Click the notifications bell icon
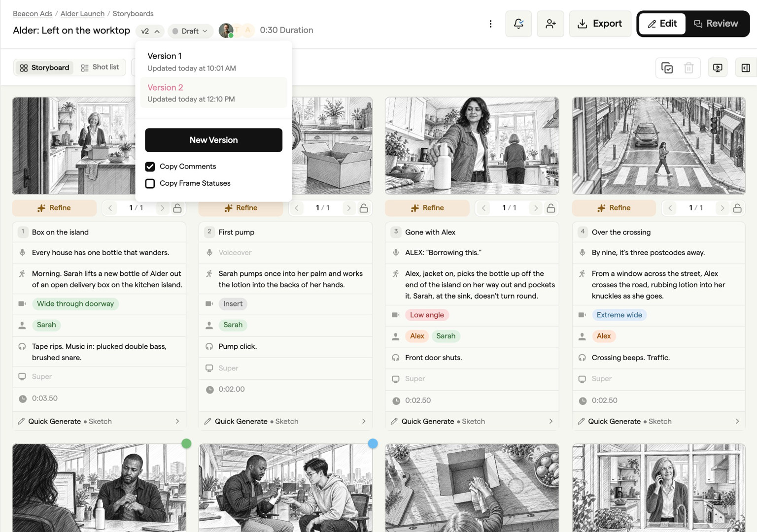The height and width of the screenshot is (532, 757). [x=518, y=24]
